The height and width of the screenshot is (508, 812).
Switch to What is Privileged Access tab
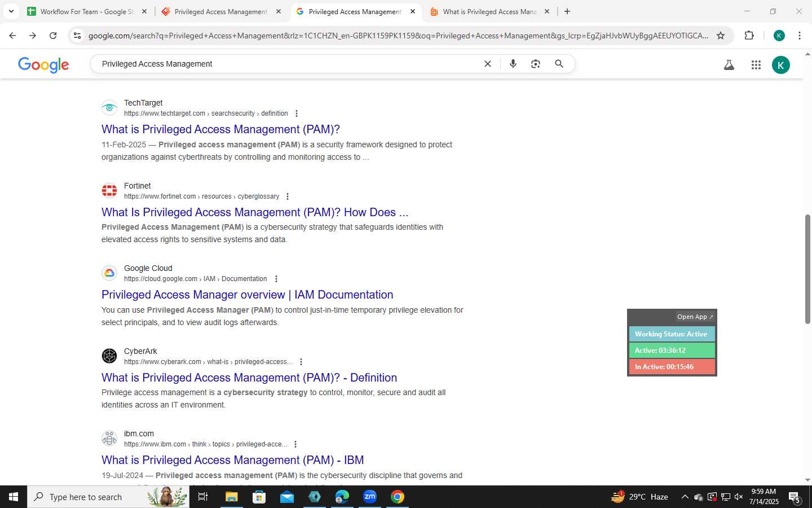(489, 11)
